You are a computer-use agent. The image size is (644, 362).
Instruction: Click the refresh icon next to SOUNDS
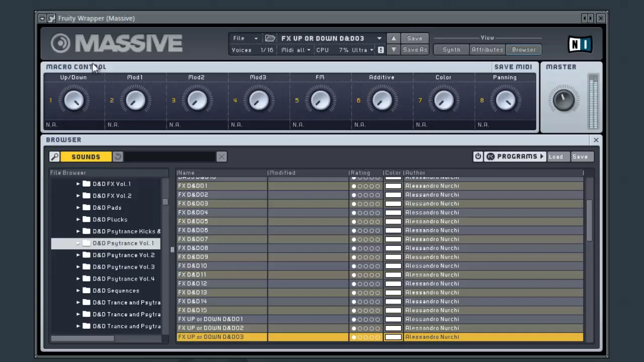tap(118, 157)
